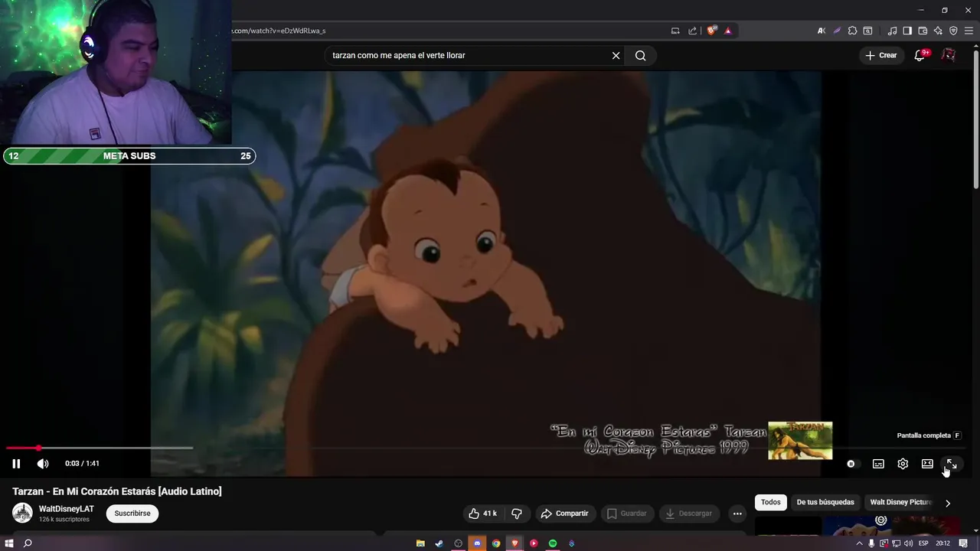980x551 pixels.
Task: Open Spotify from the taskbar
Action: point(552,543)
